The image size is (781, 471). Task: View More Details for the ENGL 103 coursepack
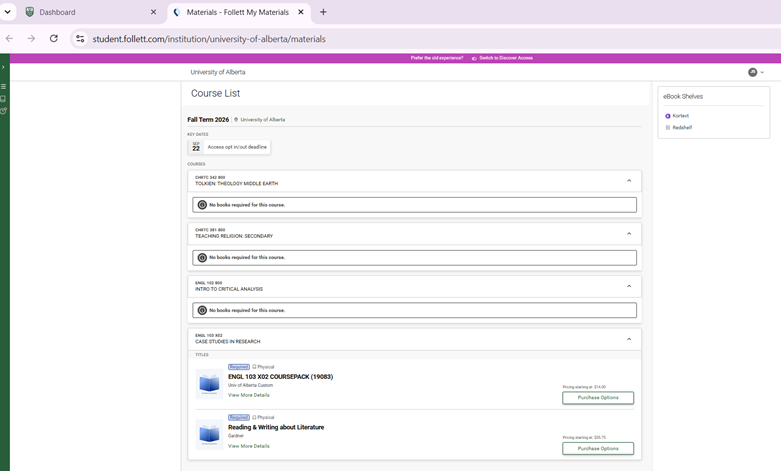tap(249, 395)
